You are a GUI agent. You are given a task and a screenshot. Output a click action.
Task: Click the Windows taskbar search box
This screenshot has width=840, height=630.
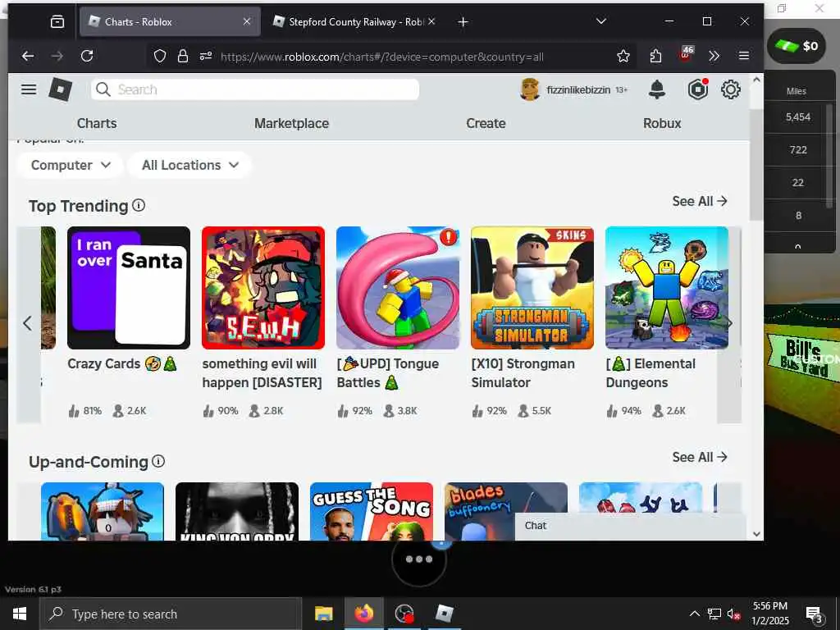pos(171,614)
